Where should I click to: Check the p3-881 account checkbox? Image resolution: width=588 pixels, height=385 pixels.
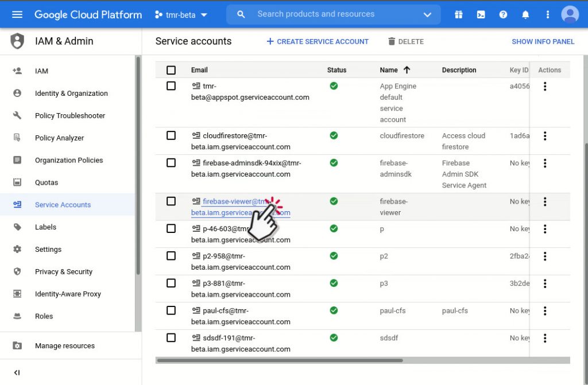171,283
